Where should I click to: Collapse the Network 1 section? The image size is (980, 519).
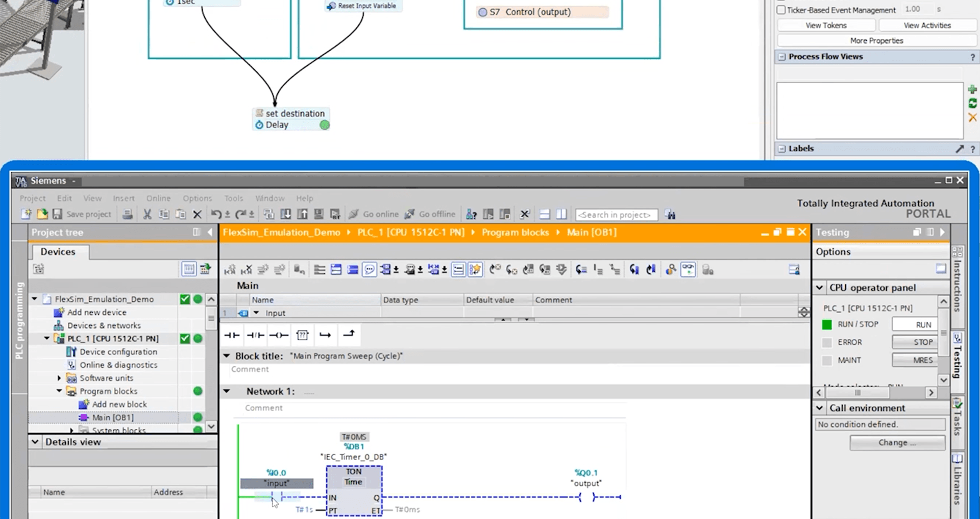(x=227, y=391)
